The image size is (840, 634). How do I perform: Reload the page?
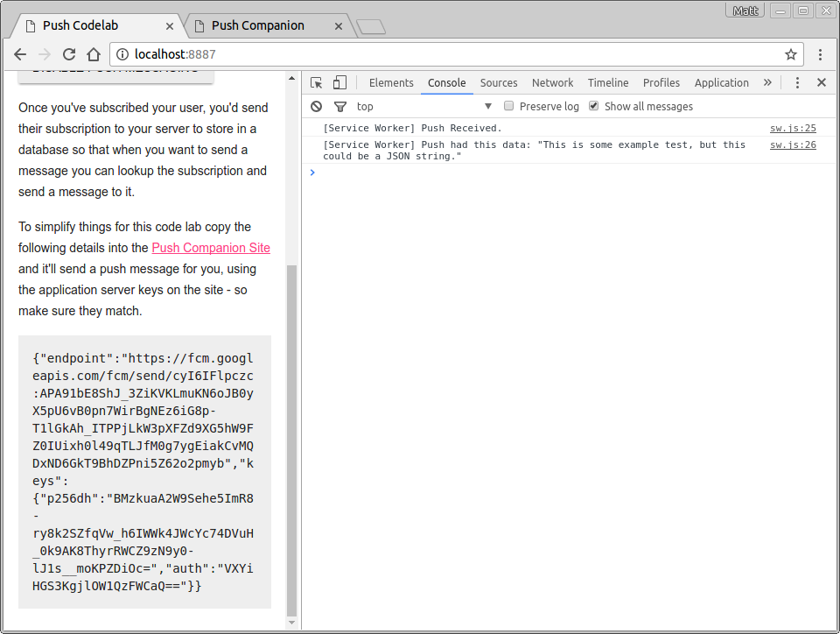(70, 54)
